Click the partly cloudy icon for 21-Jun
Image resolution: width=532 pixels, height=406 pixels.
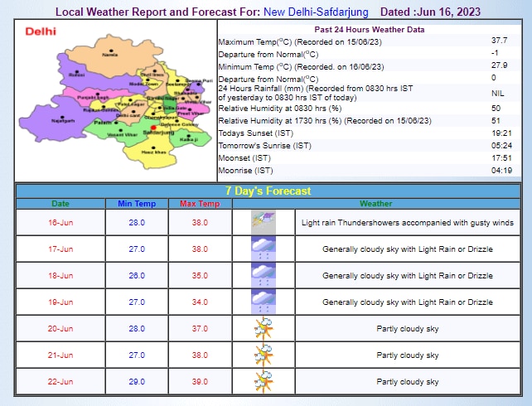pos(264,355)
